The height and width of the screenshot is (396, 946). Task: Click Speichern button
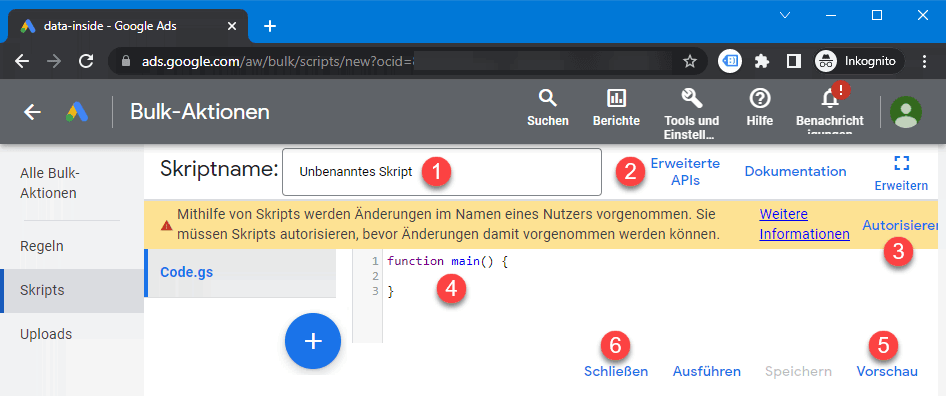798,372
